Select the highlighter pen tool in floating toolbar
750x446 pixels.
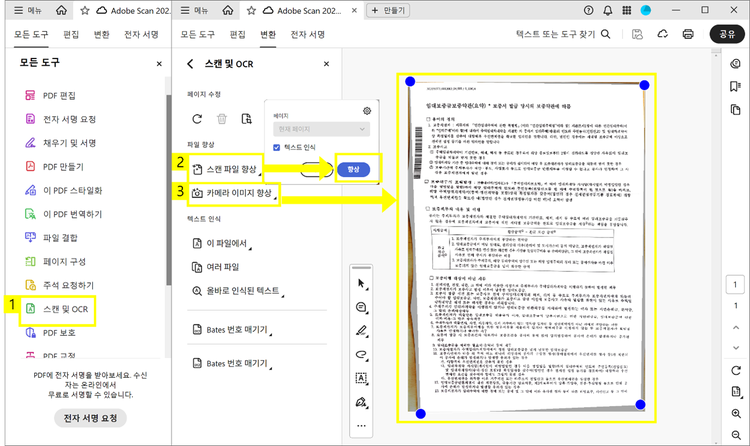[x=361, y=331]
